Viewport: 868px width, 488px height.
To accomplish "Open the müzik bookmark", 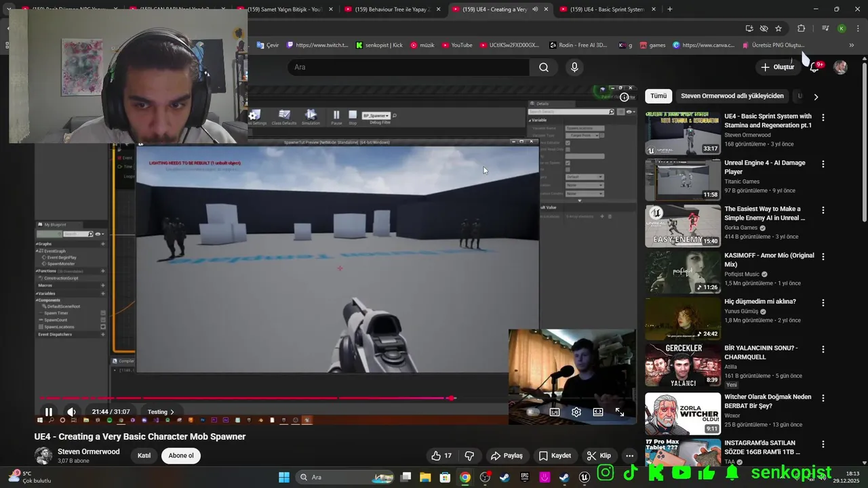I will point(422,45).
